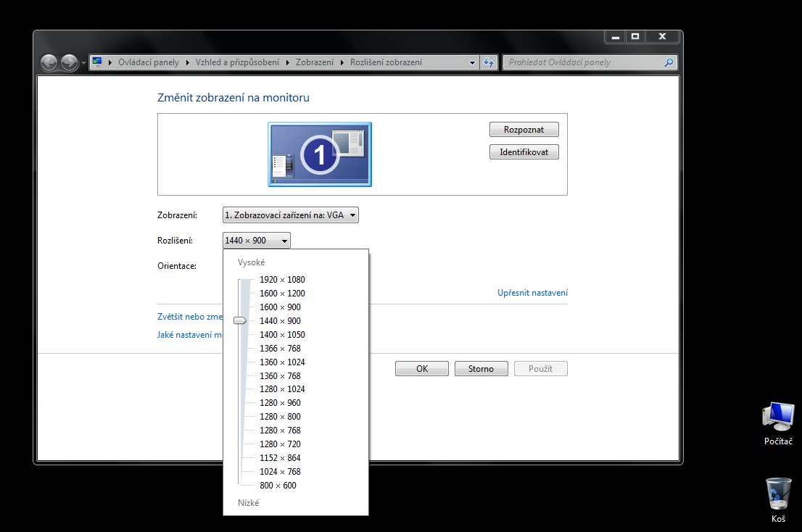Screen dimensions: 802x532
Task: Choose 1280 × 720 resolution
Action: (x=280, y=444)
